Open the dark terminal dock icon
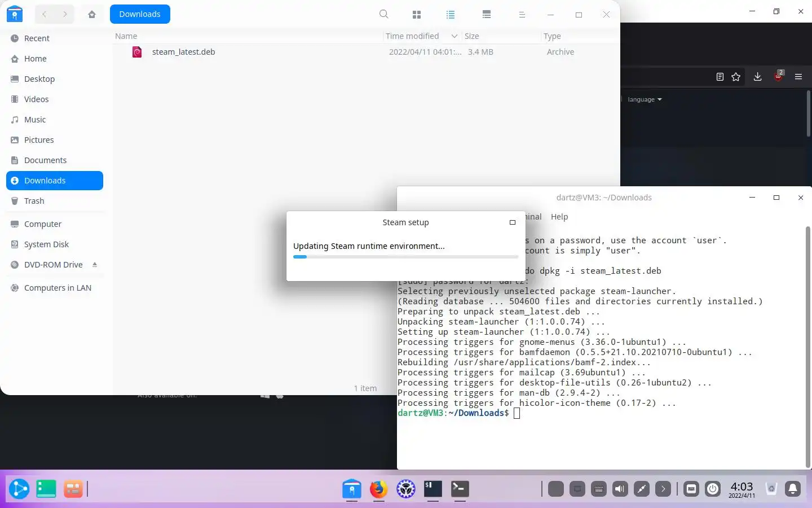Viewport: 812px width, 508px height. (x=433, y=489)
